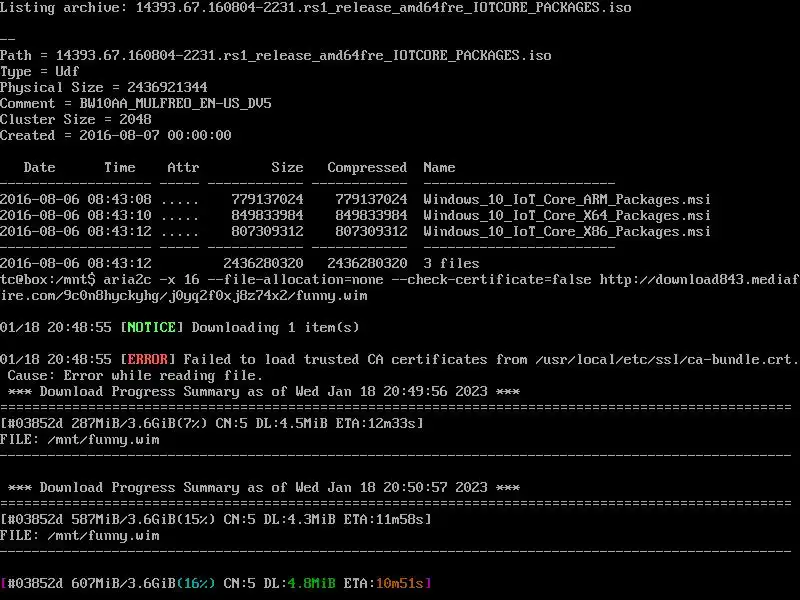
Task: Click total size 2436280320 in Size column
Action: pos(263,263)
